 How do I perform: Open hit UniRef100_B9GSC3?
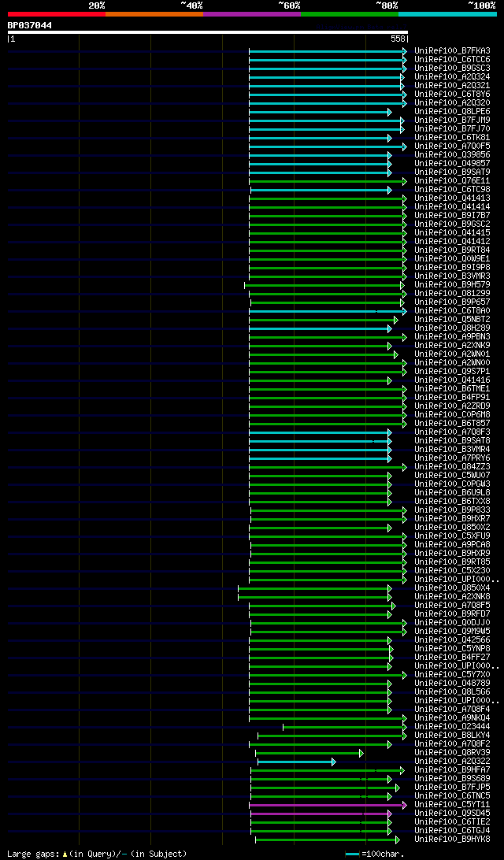(453, 68)
